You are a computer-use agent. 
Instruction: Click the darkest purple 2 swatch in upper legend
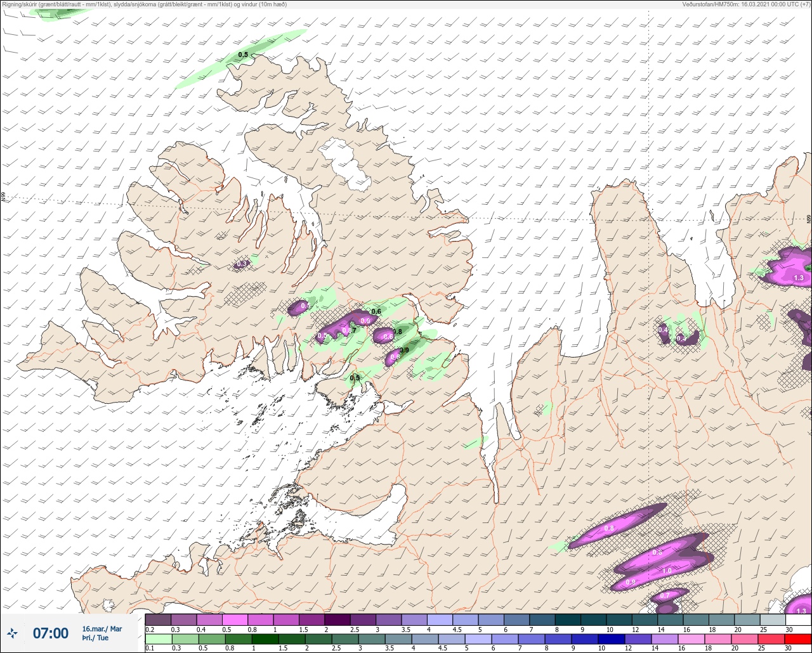click(x=337, y=619)
